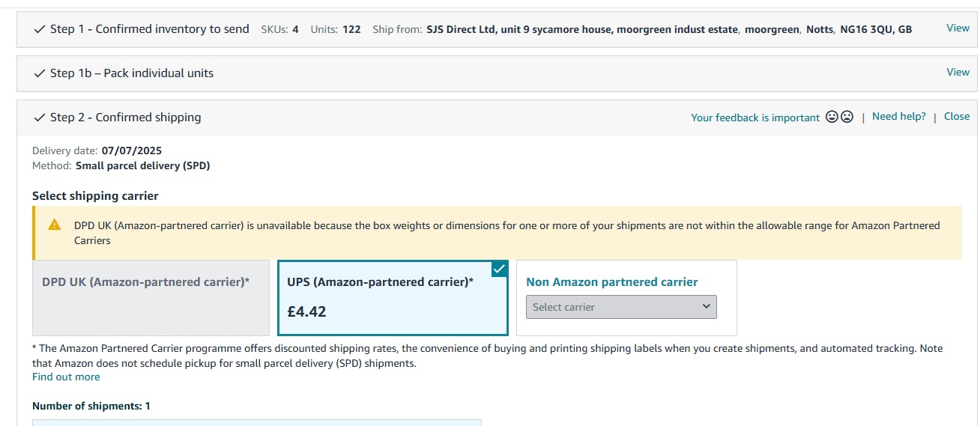Click the happy smiley feedback icon

[832, 117]
